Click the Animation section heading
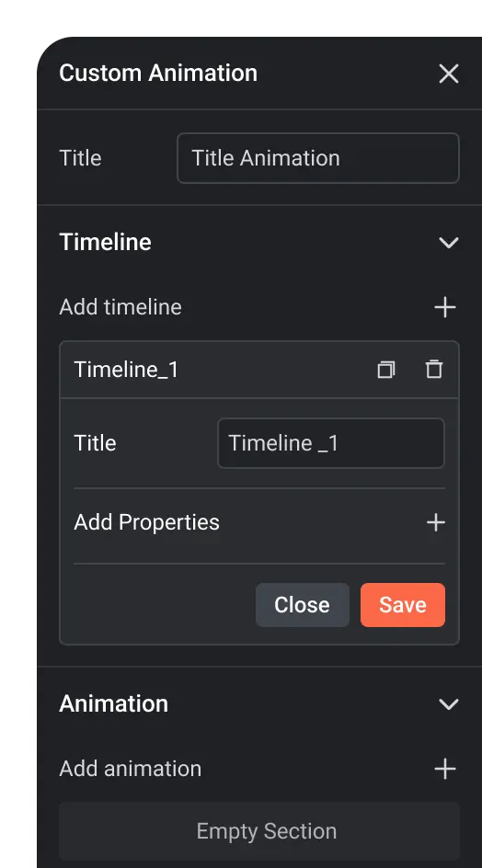 (x=113, y=703)
